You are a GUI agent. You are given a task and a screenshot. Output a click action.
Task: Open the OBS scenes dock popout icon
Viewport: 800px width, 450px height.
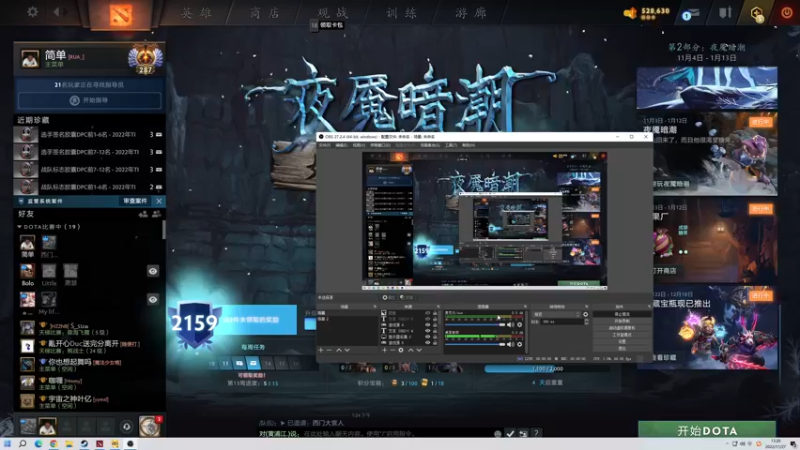[376, 306]
